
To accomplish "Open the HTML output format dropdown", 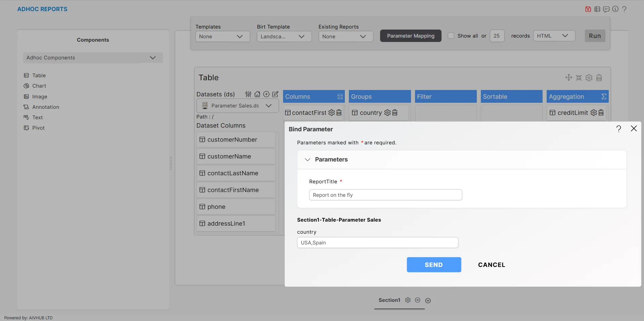I will point(554,36).
